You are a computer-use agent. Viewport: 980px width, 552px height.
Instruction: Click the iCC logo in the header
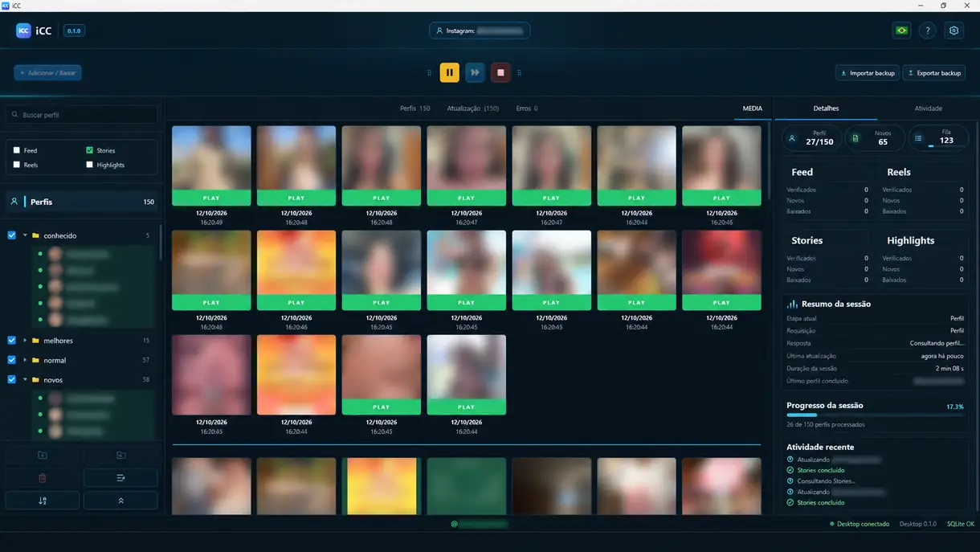pyautogui.click(x=23, y=31)
